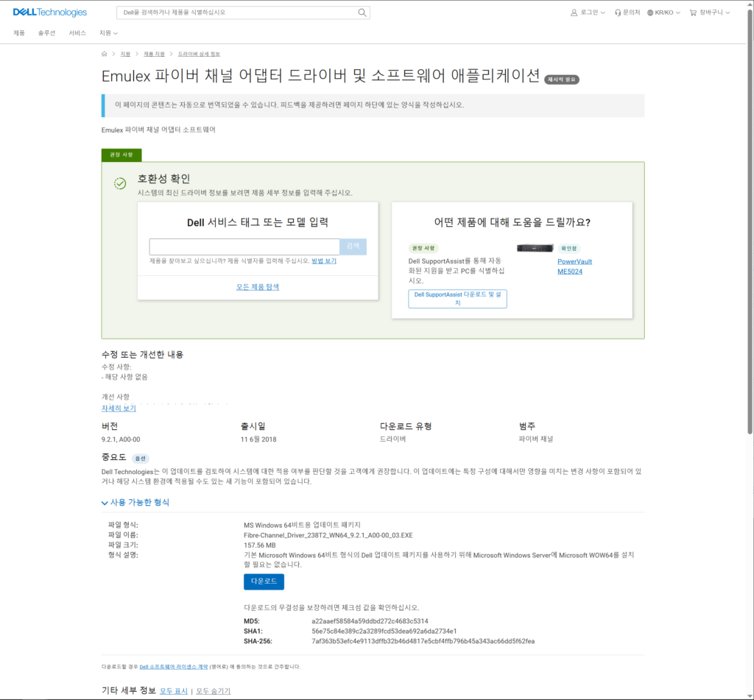Image resolution: width=754 pixels, height=700 pixels.
Task: Open the PowerVault ME5024 link
Action: pos(574,266)
